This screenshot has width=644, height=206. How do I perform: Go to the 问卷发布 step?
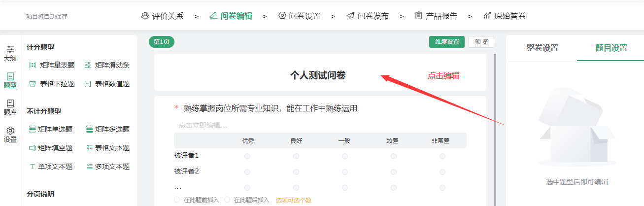368,16
